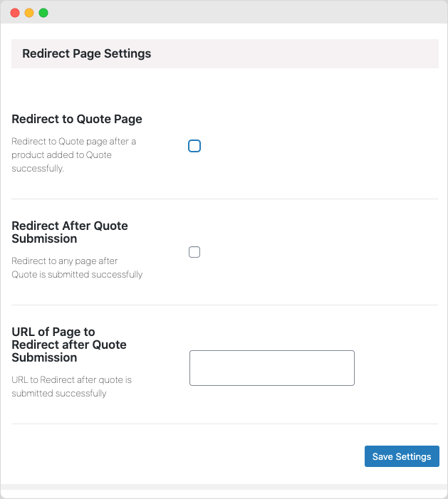Click the Redirect Page Settings heading text
Image resolution: width=448 pixels, height=499 pixels.
pos(86,53)
